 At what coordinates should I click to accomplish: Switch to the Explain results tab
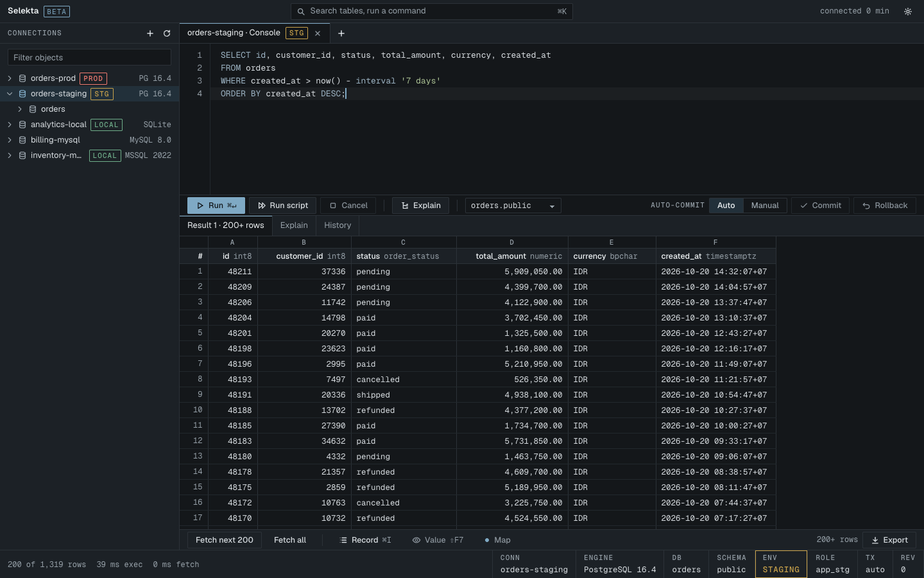[x=294, y=225]
